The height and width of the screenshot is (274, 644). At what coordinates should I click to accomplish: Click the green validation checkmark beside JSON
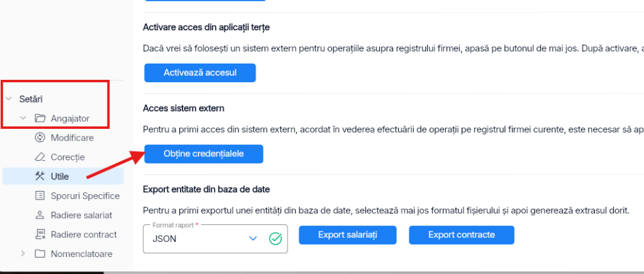275,239
